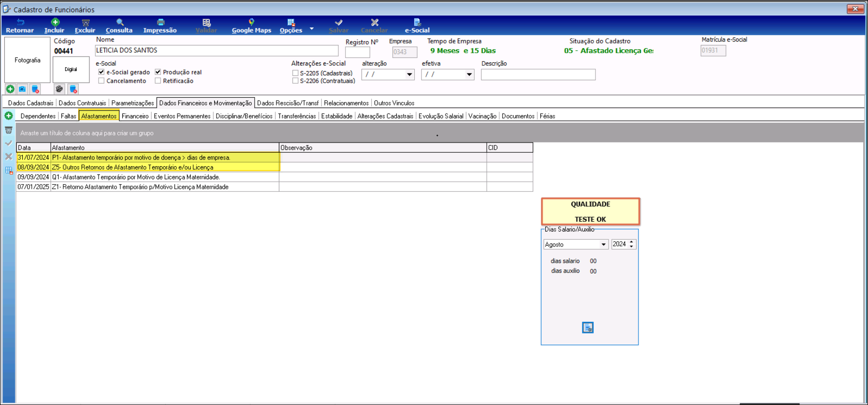Click the Registro Nº input field
The height and width of the screenshot is (405, 868).
[x=358, y=52]
